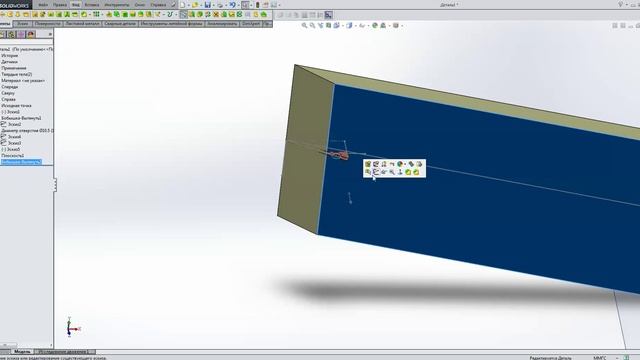
Task: Select the Исследование движения 1 tab
Action: [65, 351]
